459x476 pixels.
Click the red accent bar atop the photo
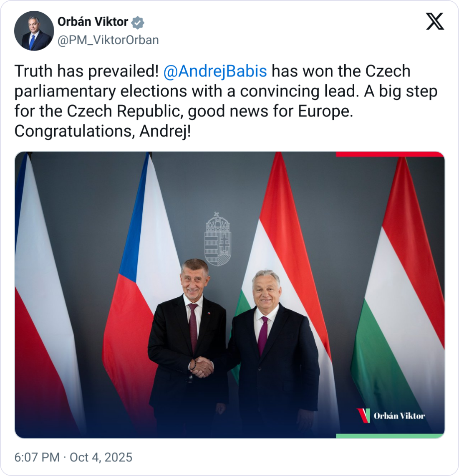tap(390, 154)
